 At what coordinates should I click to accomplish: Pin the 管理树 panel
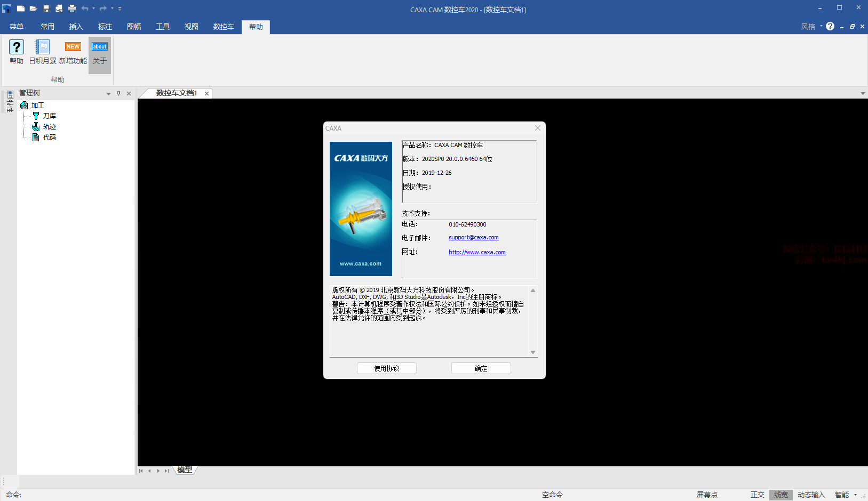(x=118, y=93)
